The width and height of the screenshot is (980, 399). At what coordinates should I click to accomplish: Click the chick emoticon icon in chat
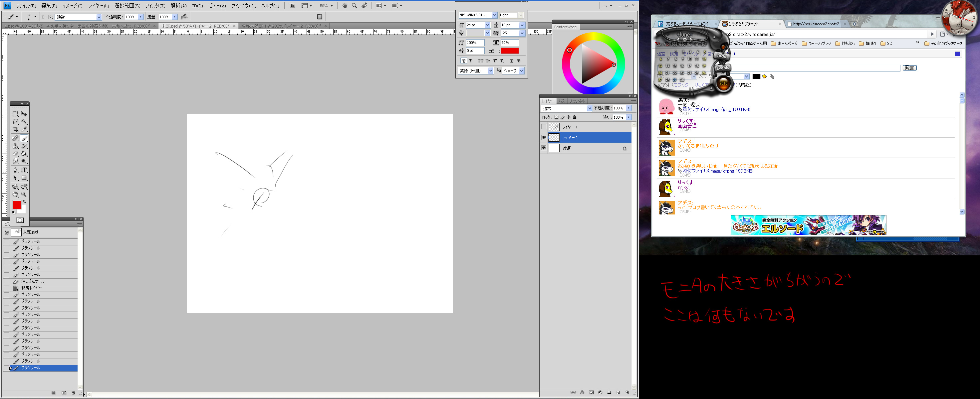[764, 77]
